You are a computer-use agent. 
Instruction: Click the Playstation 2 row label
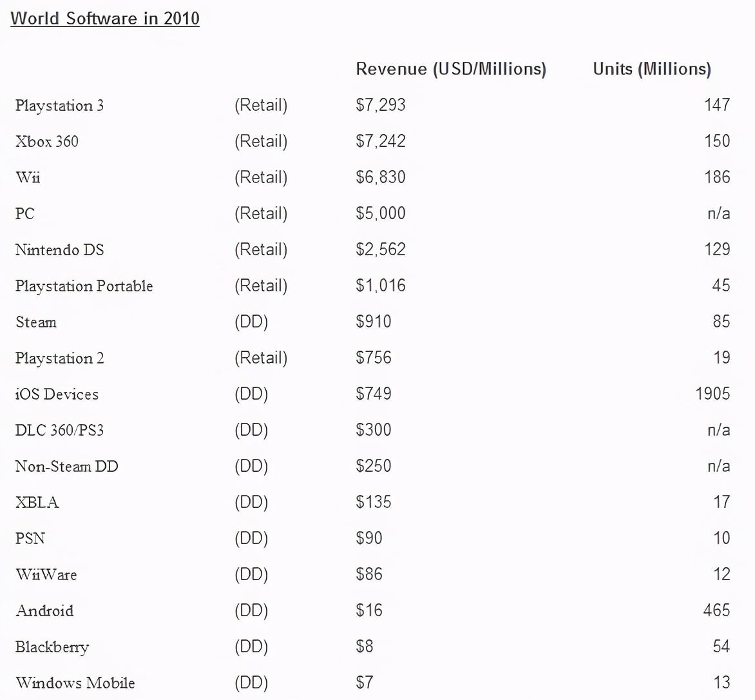click(59, 358)
